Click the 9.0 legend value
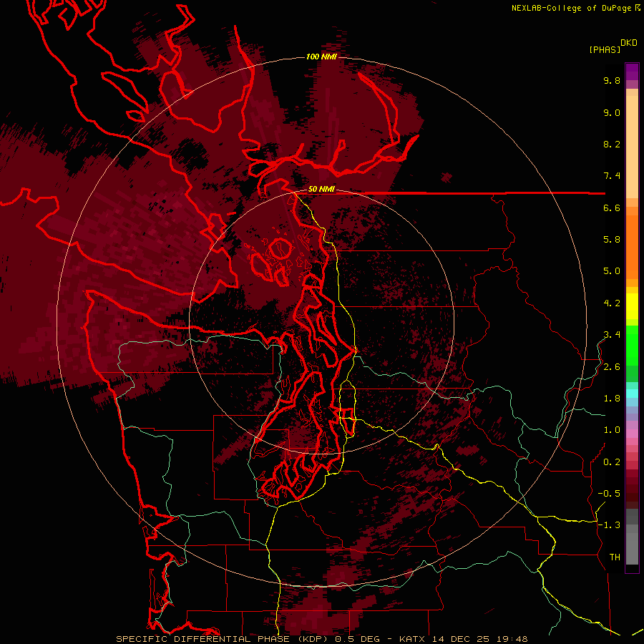Viewport: 644px width, 644px height. tap(612, 112)
